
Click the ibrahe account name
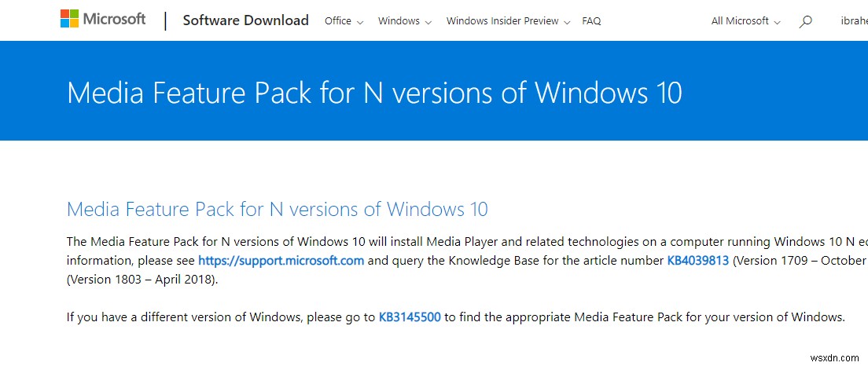point(853,21)
